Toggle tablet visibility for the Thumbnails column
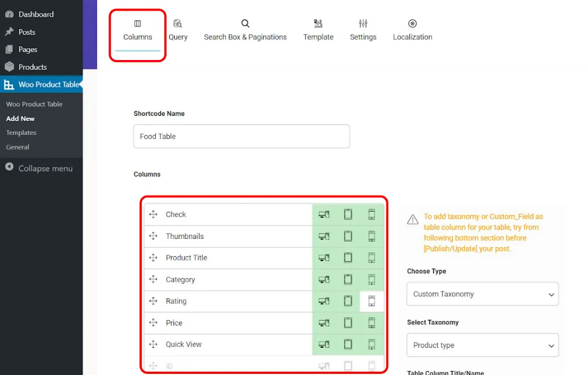 pyautogui.click(x=348, y=236)
